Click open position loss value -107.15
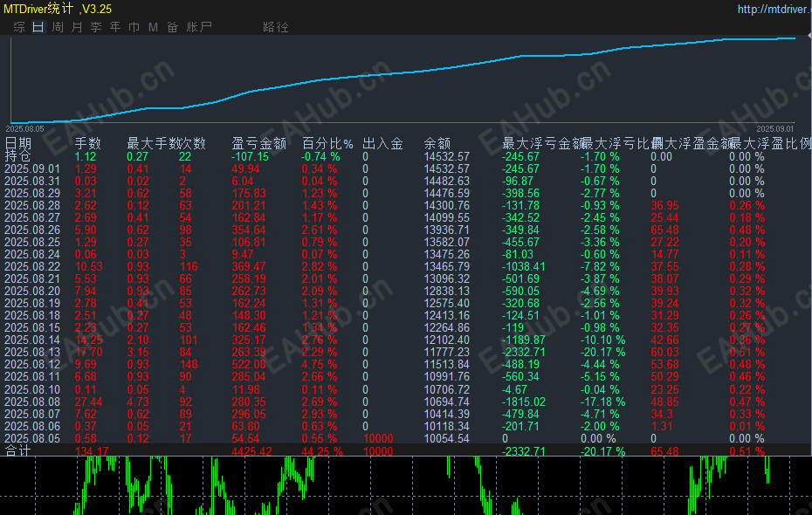Viewport: 812px width, 515px height. click(x=250, y=156)
